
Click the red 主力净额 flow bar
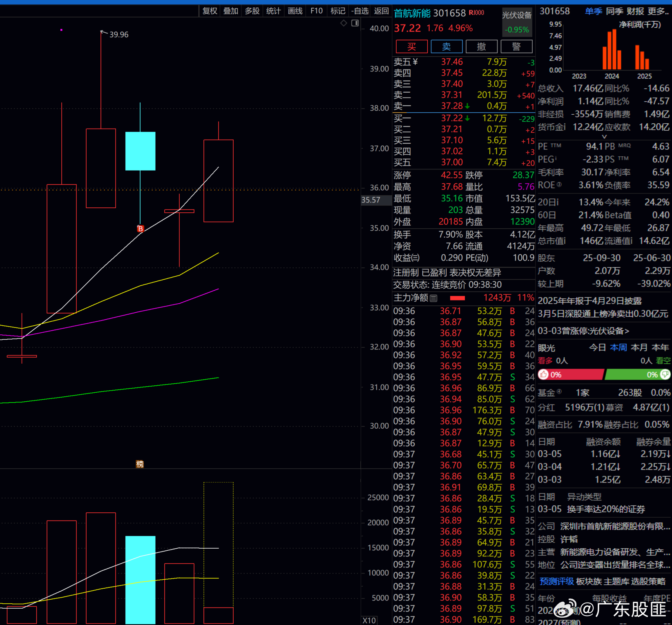click(x=458, y=298)
